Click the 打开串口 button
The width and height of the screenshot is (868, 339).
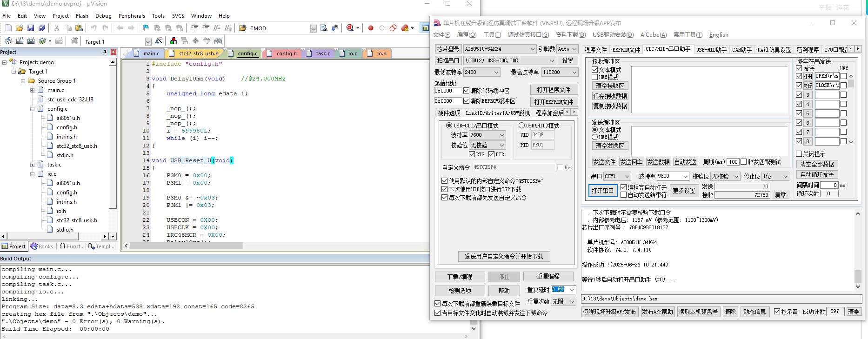point(602,191)
